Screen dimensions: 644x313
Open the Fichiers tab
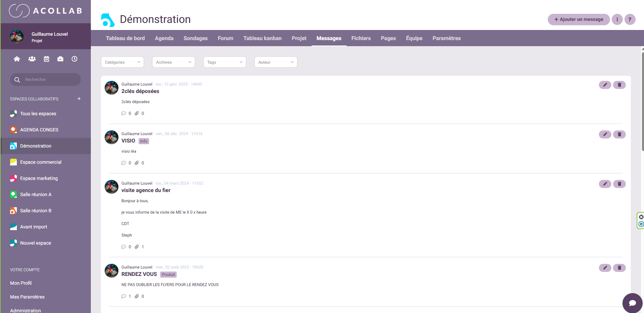click(361, 38)
